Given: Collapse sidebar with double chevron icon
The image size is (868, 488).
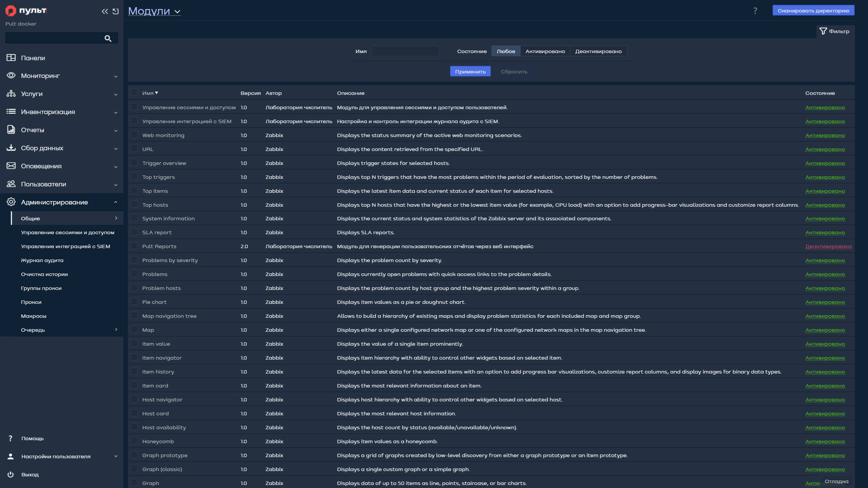Looking at the screenshot, I should 105,11.
